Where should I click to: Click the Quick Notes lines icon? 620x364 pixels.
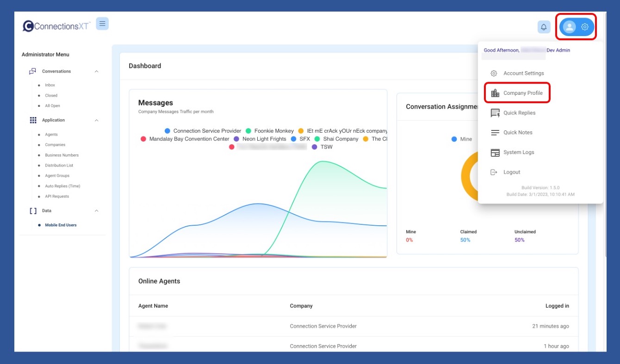495,133
